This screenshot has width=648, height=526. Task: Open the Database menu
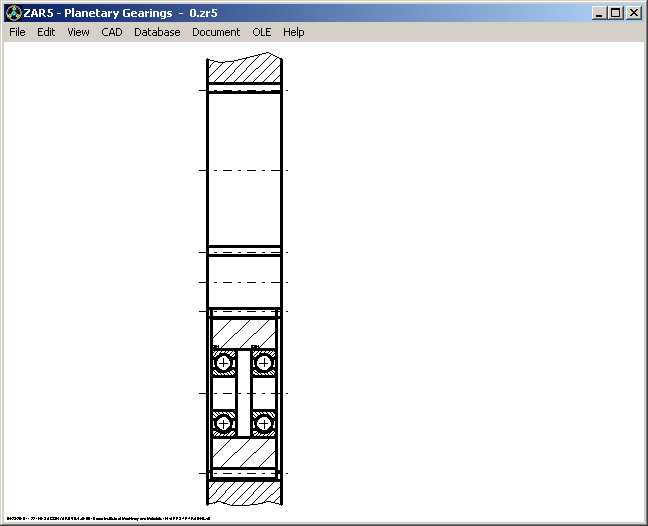[157, 32]
